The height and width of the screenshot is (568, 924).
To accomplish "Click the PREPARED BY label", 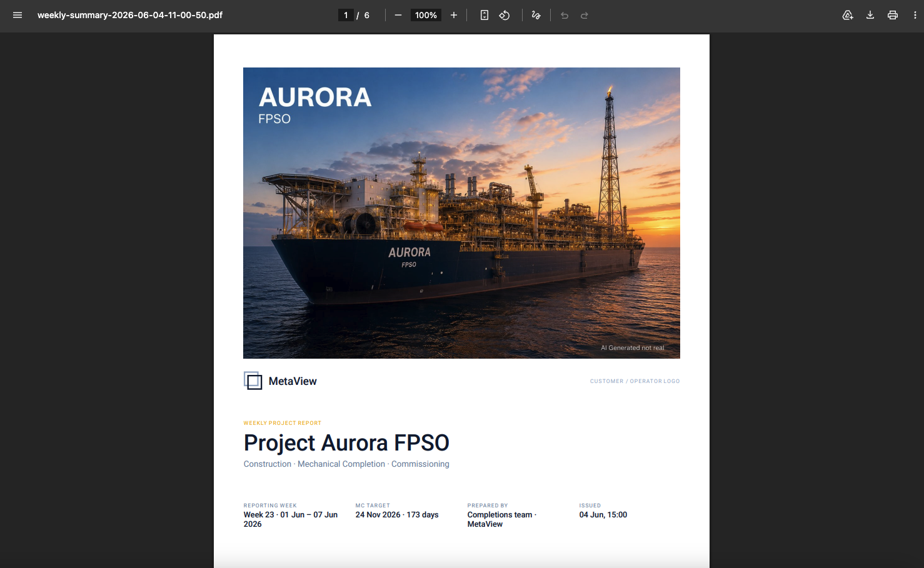I will pos(488,506).
